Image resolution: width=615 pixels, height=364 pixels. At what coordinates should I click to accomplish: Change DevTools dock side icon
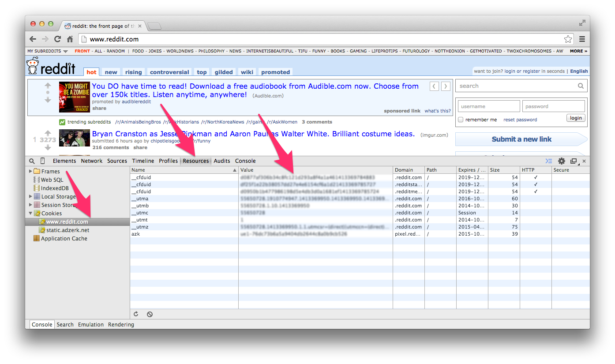point(574,161)
